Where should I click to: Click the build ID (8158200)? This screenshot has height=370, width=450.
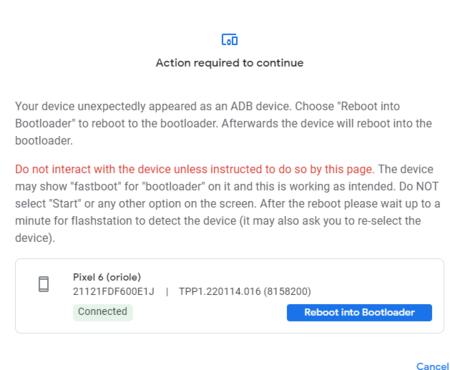coord(287,291)
